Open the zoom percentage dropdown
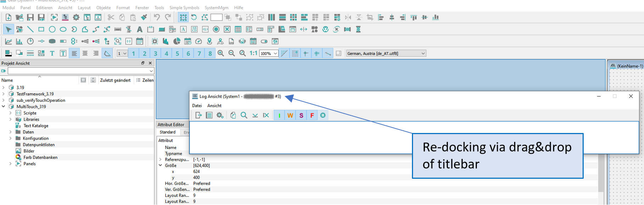The height and width of the screenshot is (205, 644). pos(269,53)
